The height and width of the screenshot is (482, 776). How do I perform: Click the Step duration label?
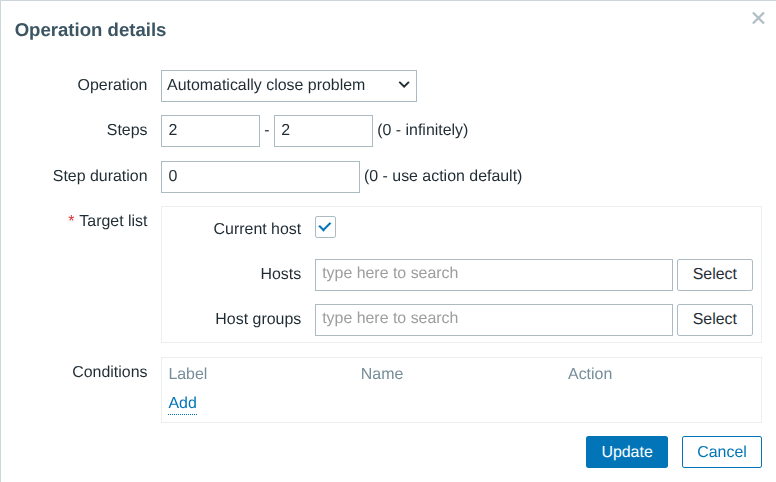pyautogui.click(x=100, y=176)
